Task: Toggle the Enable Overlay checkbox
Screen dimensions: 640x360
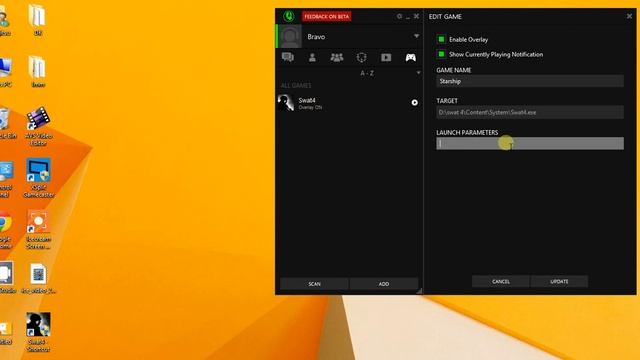Action: (441, 39)
